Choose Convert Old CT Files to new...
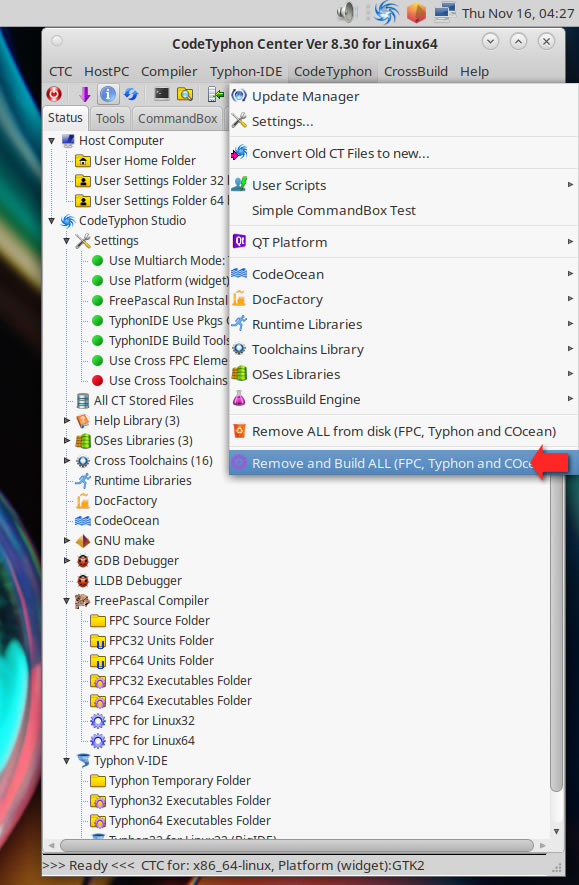579x885 pixels. [x=403, y=154]
